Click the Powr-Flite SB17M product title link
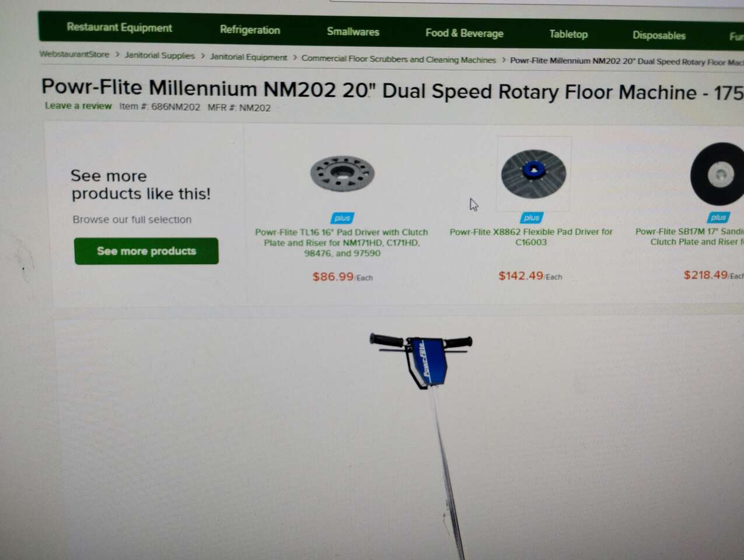744x560 pixels. tap(689, 236)
